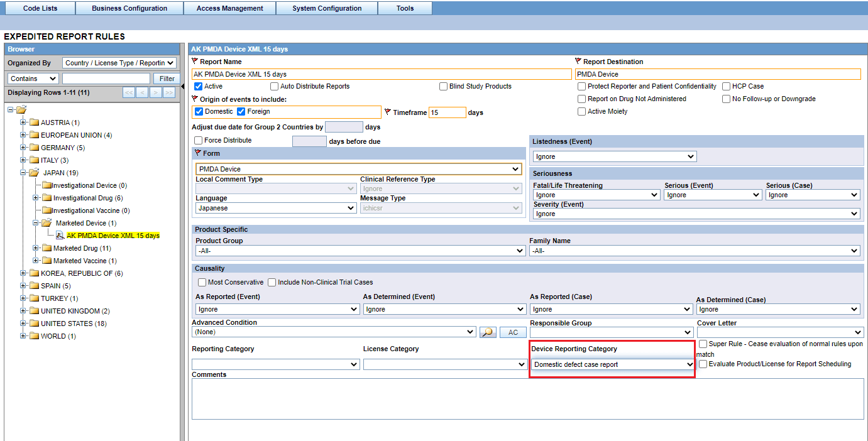The height and width of the screenshot is (441, 868).
Task: Open the Language dropdown
Action: click(276, 207)
